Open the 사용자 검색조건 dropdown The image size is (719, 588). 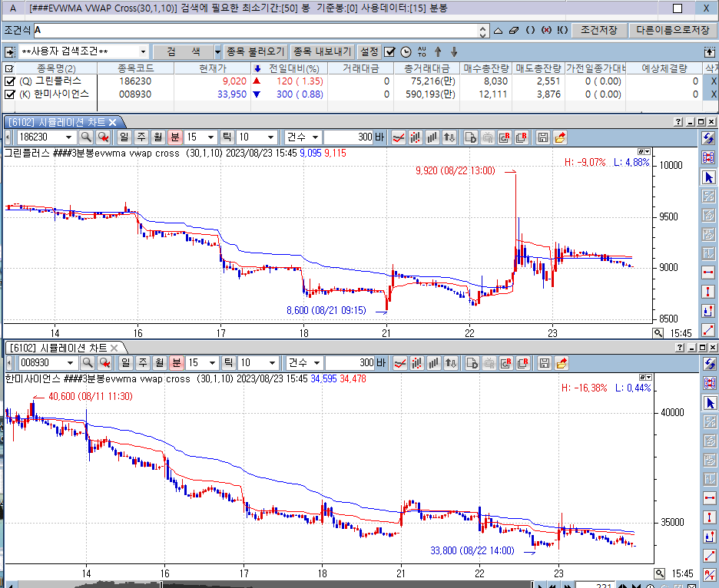pos(143,52)
